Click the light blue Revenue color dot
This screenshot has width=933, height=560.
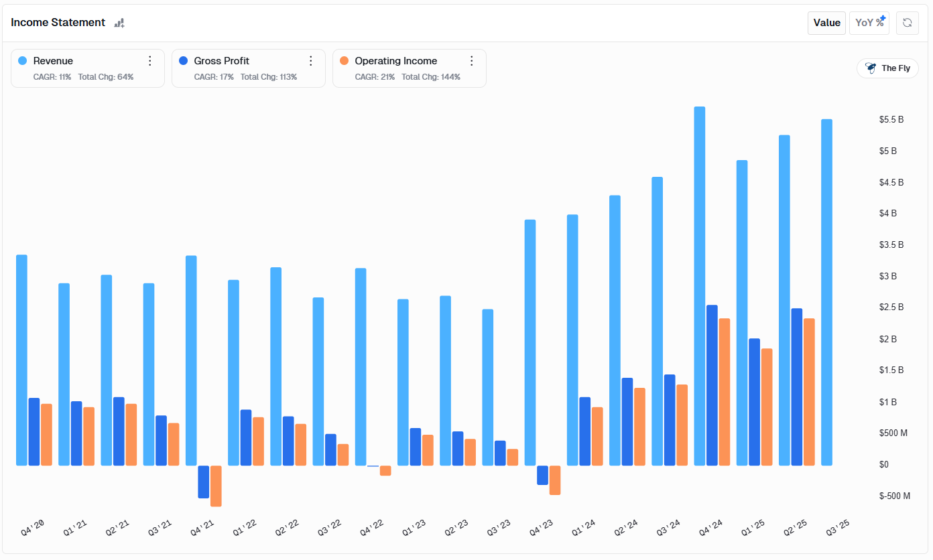[23, 61]
